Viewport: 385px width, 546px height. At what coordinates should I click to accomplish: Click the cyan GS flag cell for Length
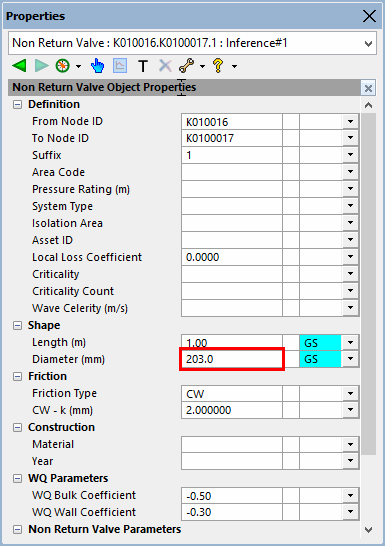pos(320,343)
